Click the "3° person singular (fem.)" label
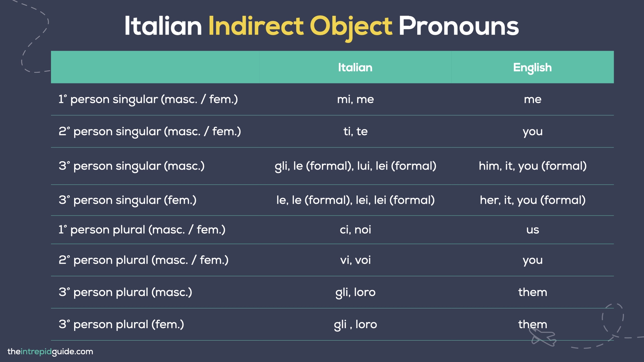Screen dimensions: 644x362 coord(127,200)
